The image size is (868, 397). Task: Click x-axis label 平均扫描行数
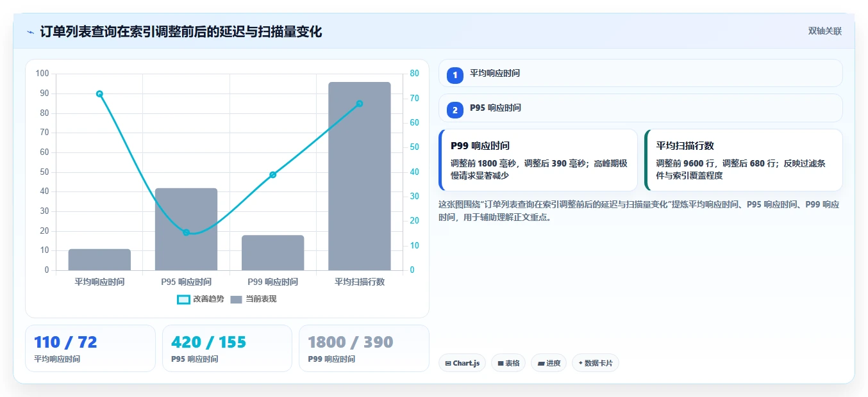click(x=360, y=282)
